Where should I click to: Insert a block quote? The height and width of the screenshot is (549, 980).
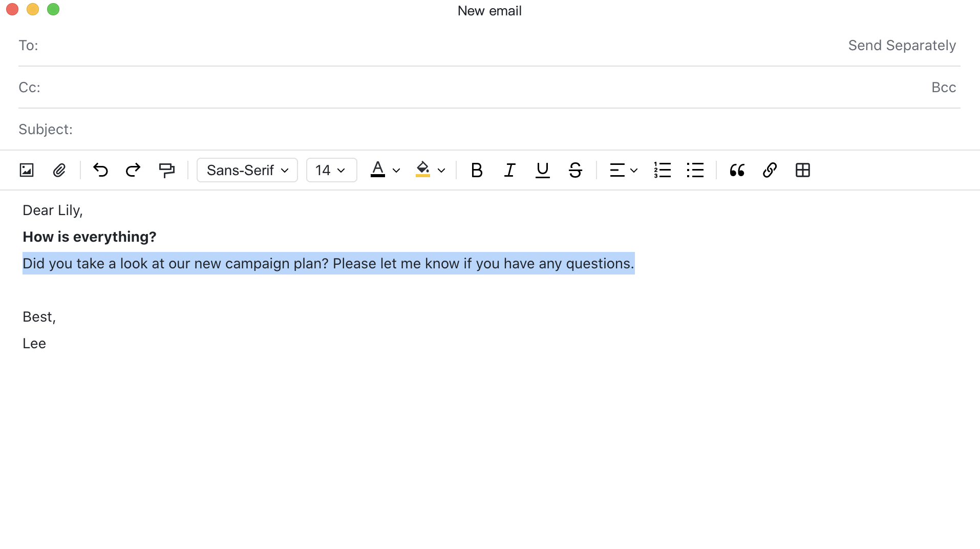(x=737, y=170)
